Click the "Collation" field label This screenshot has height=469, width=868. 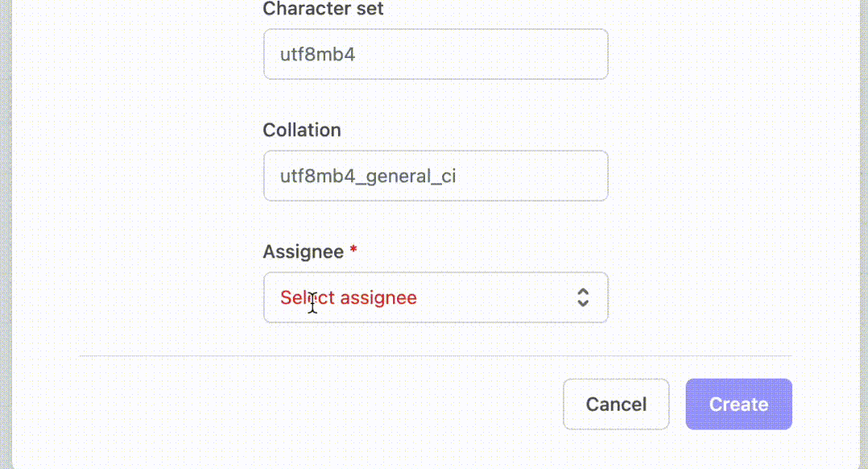[302, 131]
